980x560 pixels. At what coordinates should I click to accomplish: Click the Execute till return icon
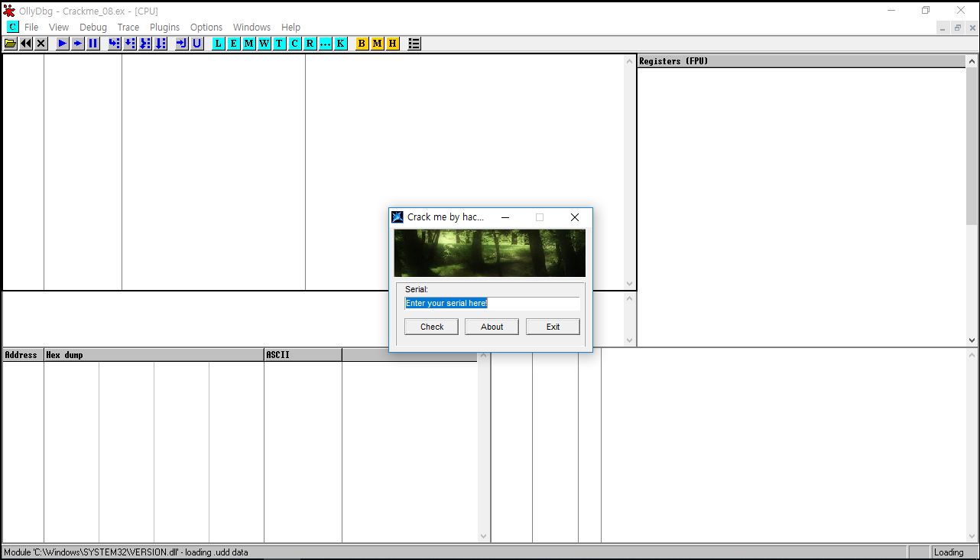point(182,44)
